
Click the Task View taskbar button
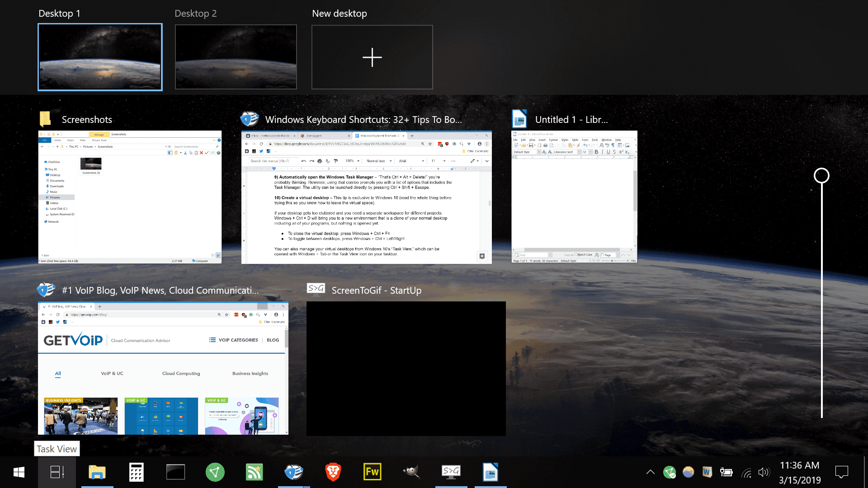coord(57,472)
